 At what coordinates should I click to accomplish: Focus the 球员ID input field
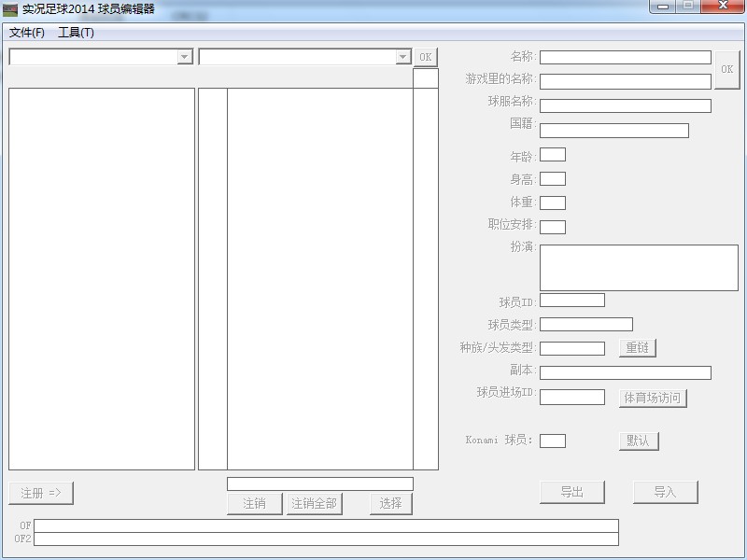(572, 301)
